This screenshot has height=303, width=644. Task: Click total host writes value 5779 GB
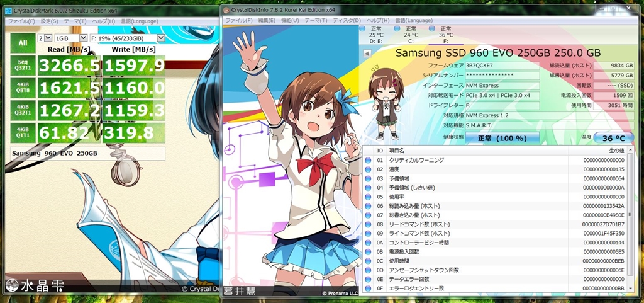tap(614, 76)
